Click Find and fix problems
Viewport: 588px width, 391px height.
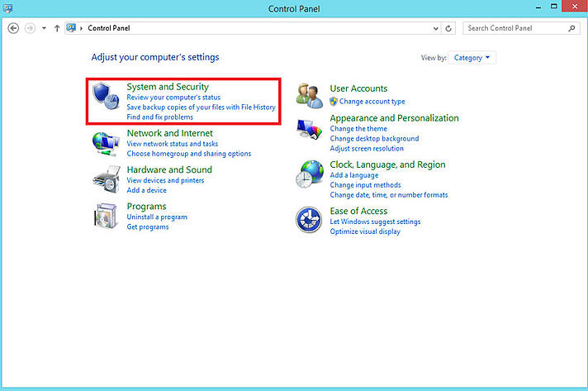[x=159, y=117]
